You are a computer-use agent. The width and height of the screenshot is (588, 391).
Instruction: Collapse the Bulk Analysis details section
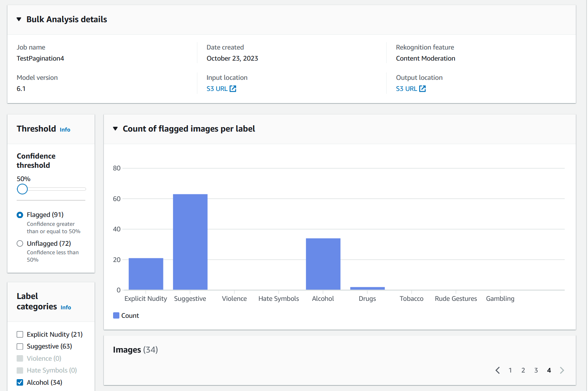pyautogui.click(x=19, y=19)
